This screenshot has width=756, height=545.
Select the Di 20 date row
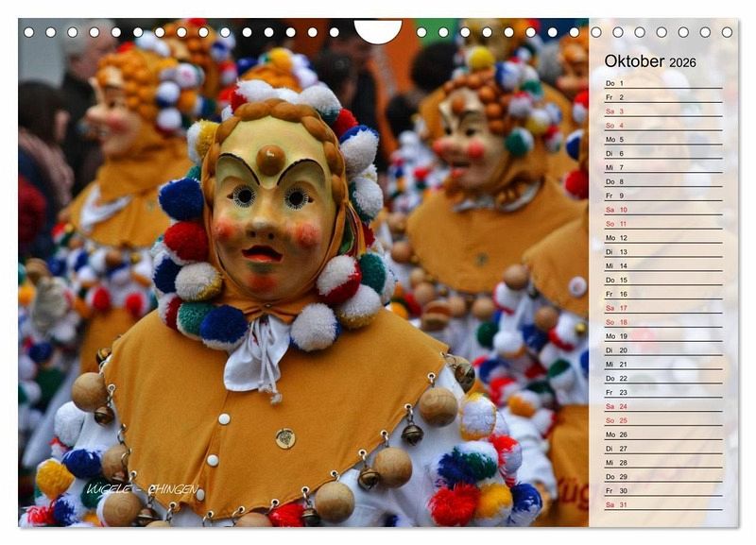[661, 349]
